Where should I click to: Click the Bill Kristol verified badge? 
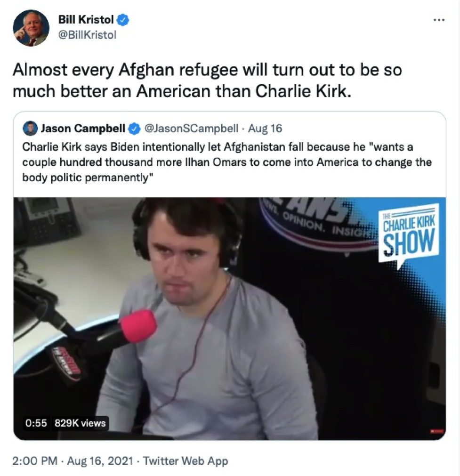pos(123,20)
